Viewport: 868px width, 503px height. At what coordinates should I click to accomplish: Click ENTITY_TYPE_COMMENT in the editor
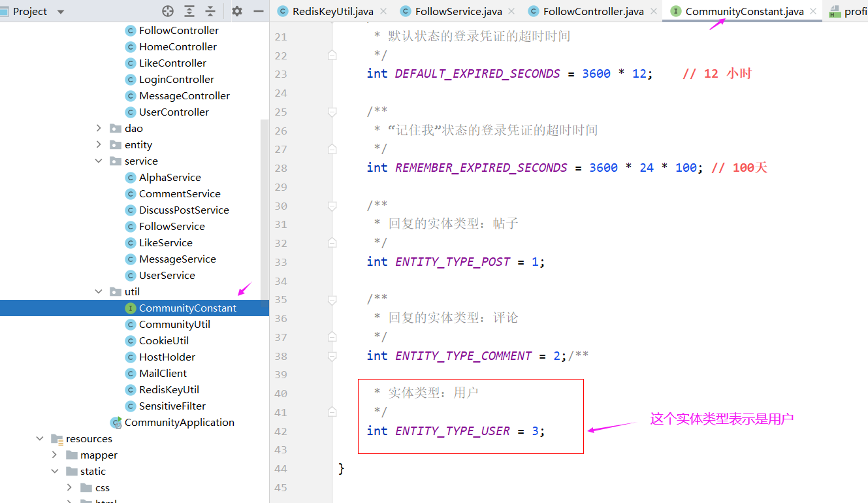(464, 356)
